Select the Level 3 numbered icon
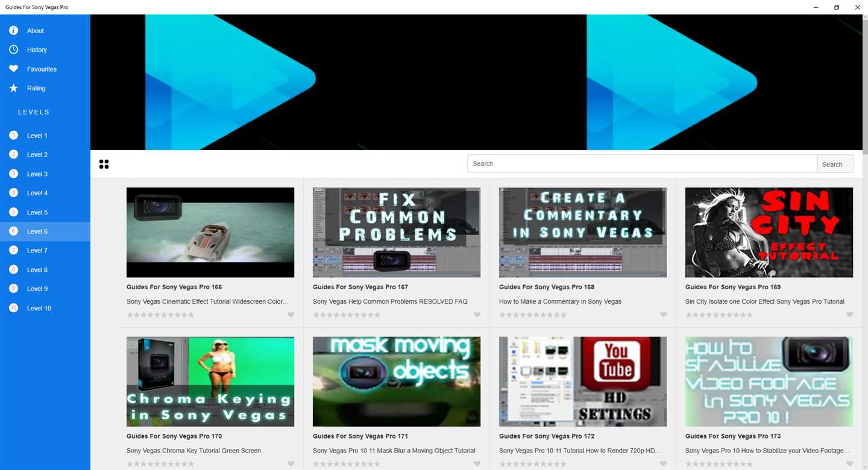This screenshot has height=470, width=868. (13, 174)
